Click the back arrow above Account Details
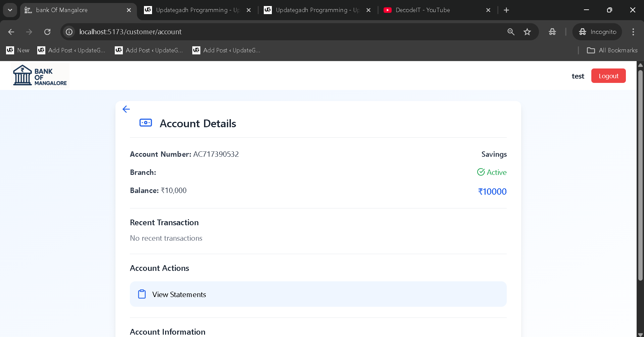 (126, 109)
